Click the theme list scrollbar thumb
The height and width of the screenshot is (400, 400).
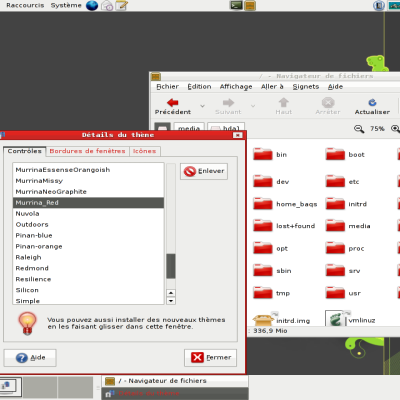pos(171,266)
